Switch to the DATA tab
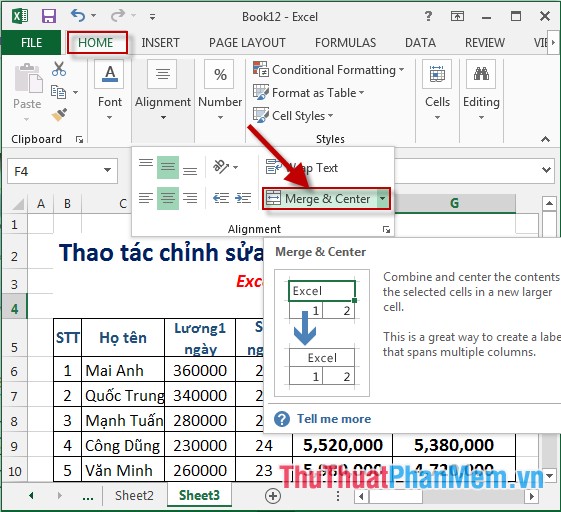 tap(420, 43)
